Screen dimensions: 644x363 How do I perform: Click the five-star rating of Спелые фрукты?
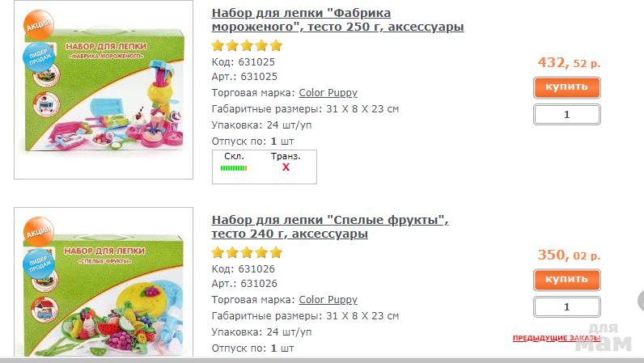pos(247,252)
